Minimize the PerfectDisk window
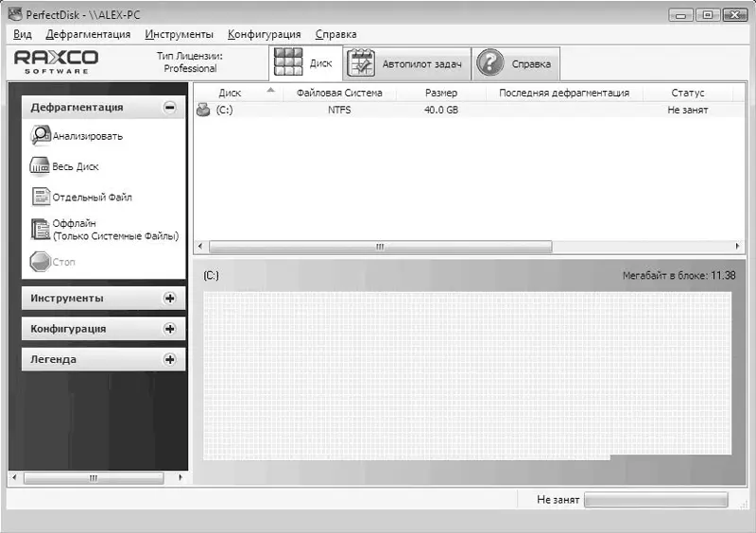The height and width of the screenshot is (533, 756). click(x=680, y=15)
